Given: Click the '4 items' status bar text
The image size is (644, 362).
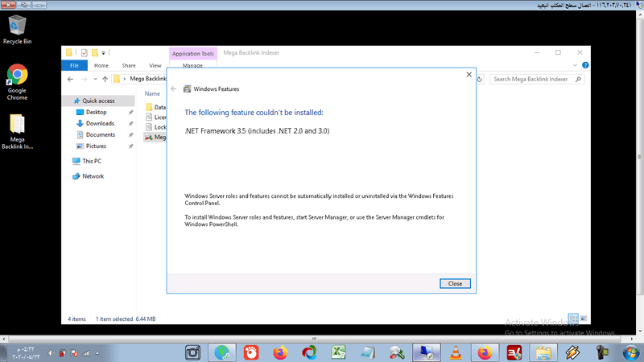Looking at the screenshot, I should tap(76, 319).
